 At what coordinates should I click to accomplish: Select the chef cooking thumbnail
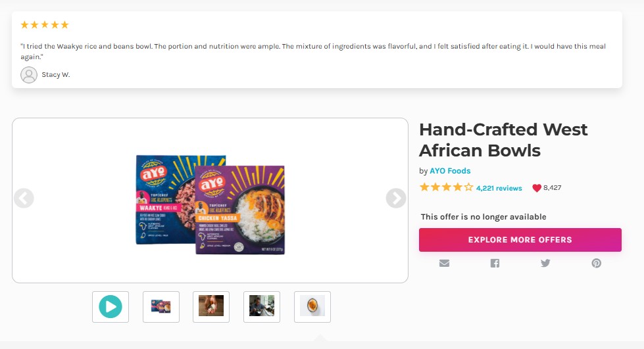262,307
